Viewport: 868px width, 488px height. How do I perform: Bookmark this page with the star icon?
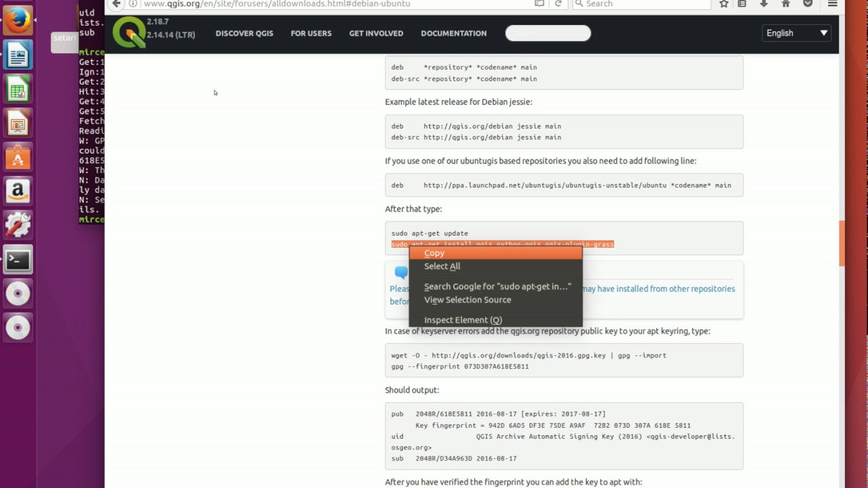[724, 4]
